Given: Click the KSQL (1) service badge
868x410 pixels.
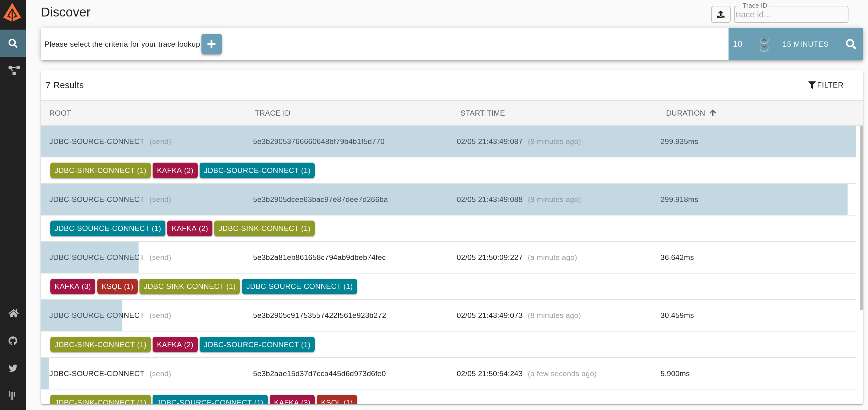Looking at the screenshot, I should click(x=117, y=286).
